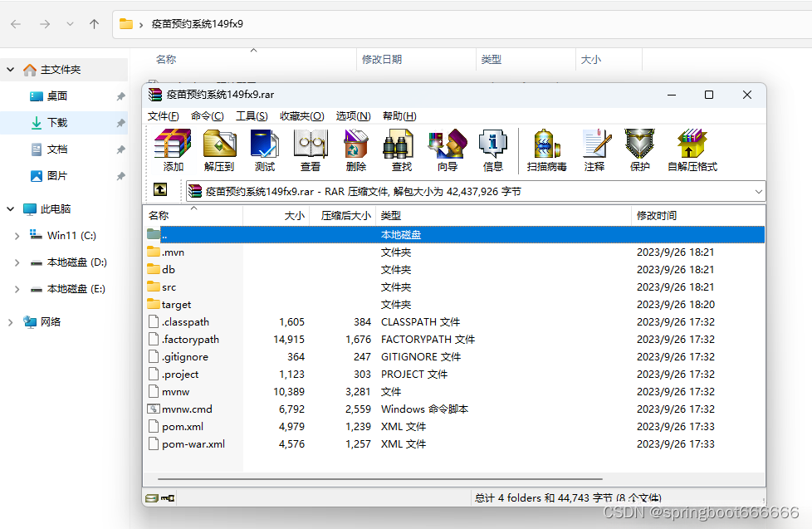This screenshot has height=529, width=812.
Task: Click the up-one-level arrow button in WinRAR
Action: point(160,190)
